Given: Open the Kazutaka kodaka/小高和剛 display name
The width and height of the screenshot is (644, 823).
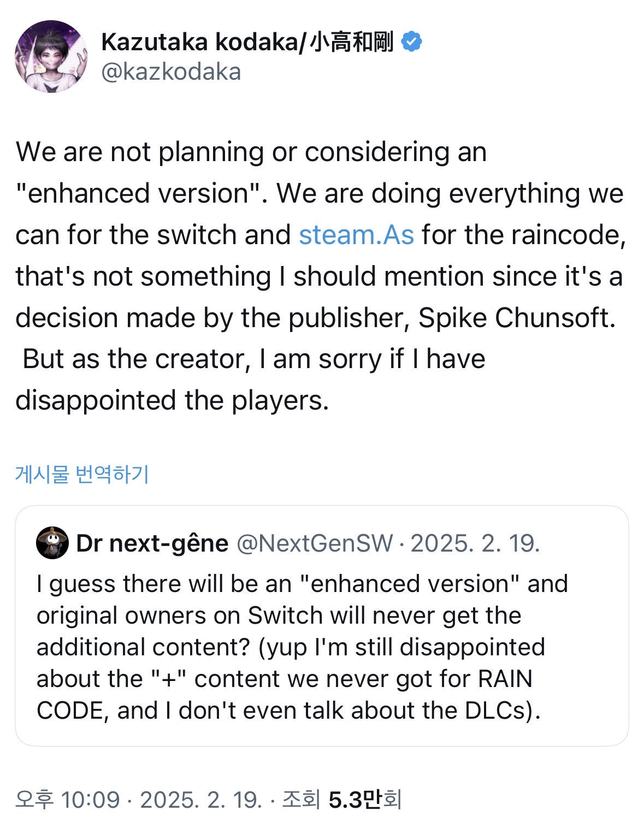Looking at the screenshot, I should [247, 42].
